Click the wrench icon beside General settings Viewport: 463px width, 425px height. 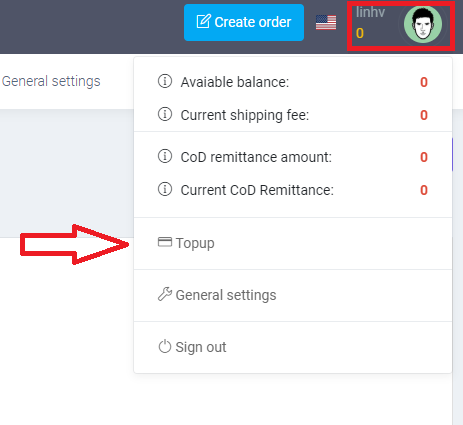tap(165, 294)
